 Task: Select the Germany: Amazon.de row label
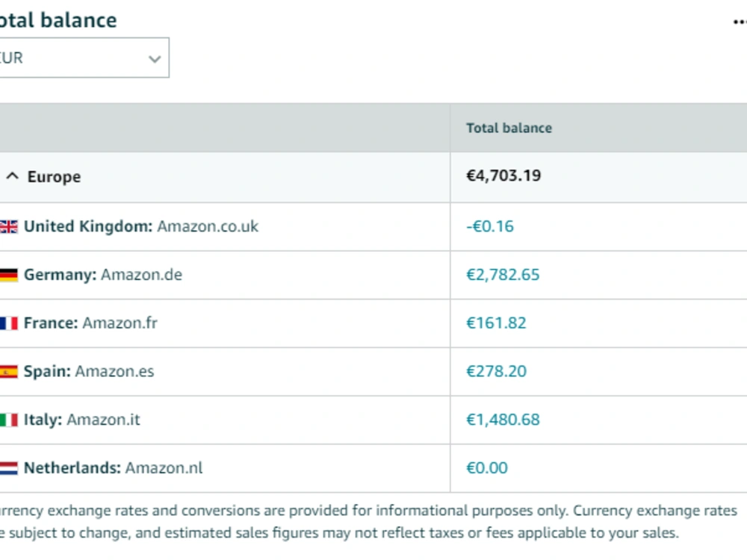(103, 275)
